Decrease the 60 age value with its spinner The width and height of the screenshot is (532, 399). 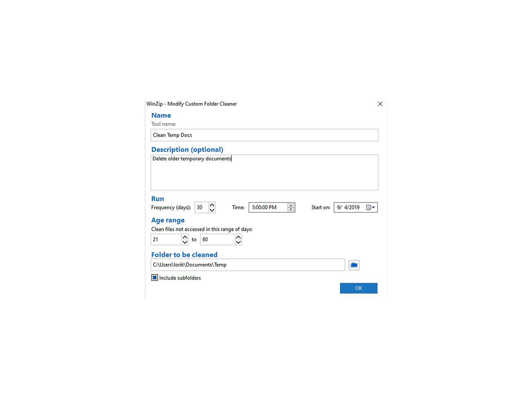click(238, 241)
